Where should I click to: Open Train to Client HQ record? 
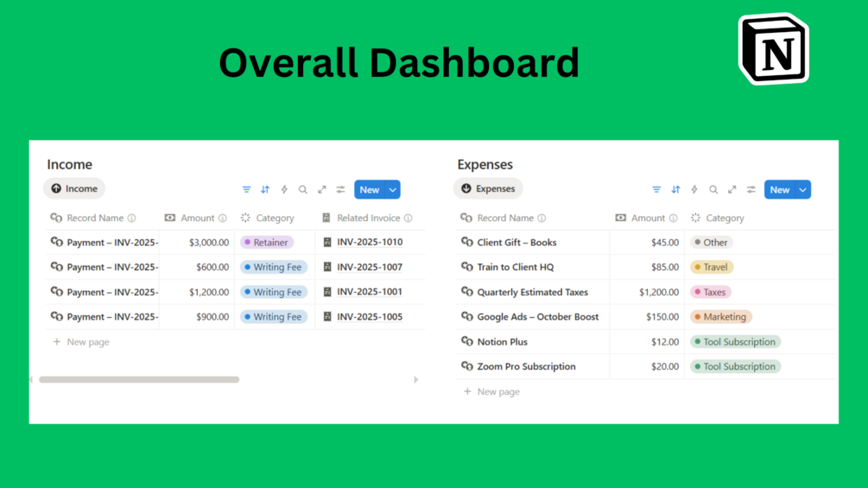pos(516,267)
